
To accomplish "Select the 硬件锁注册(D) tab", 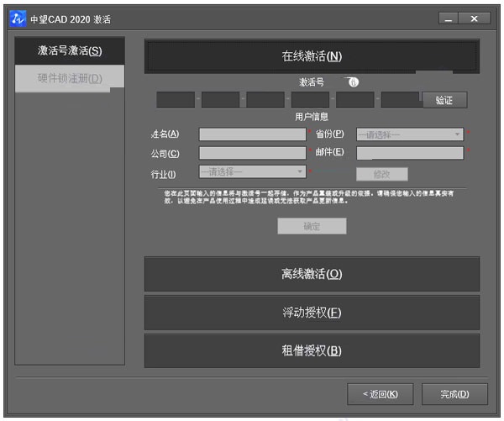I will pyautogui.click(x=70, y=78).
